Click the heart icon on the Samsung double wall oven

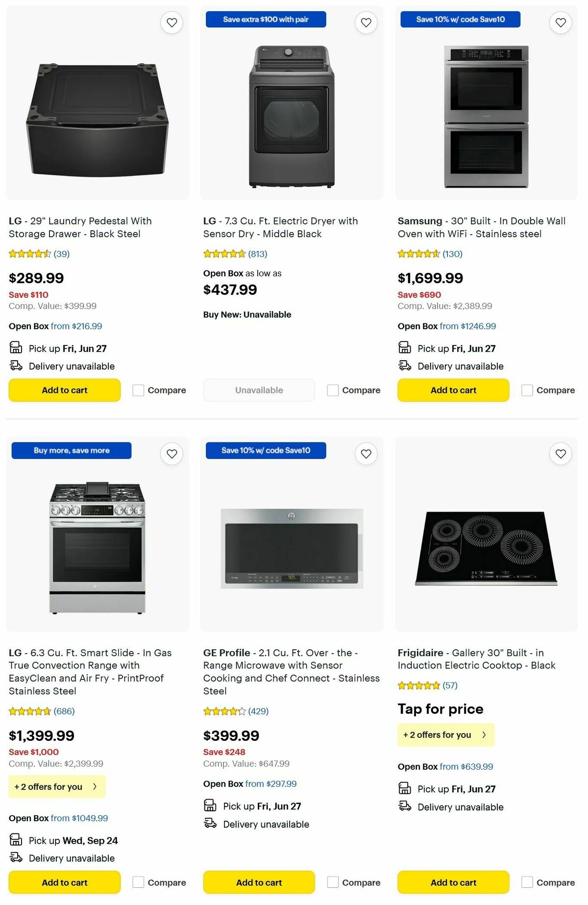(560, 23)
